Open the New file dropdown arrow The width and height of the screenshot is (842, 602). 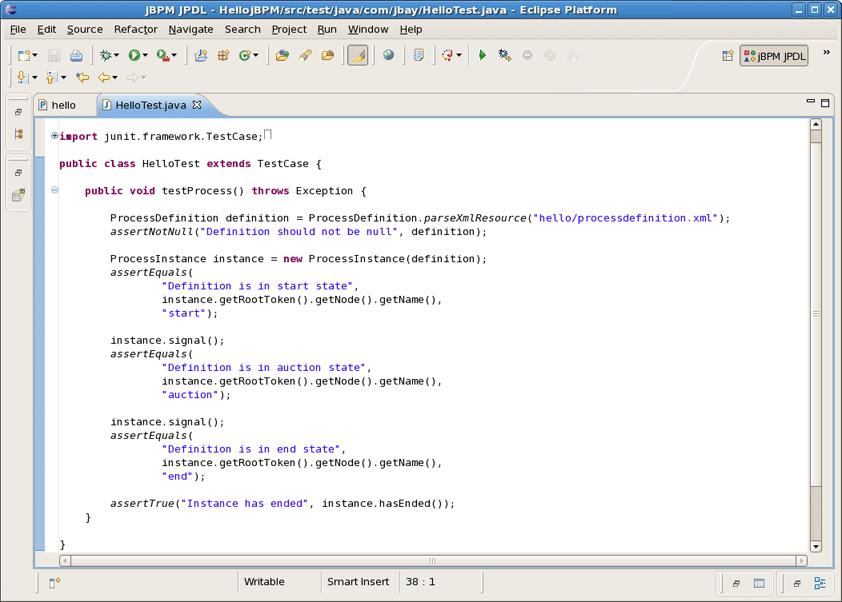point(36,56)
